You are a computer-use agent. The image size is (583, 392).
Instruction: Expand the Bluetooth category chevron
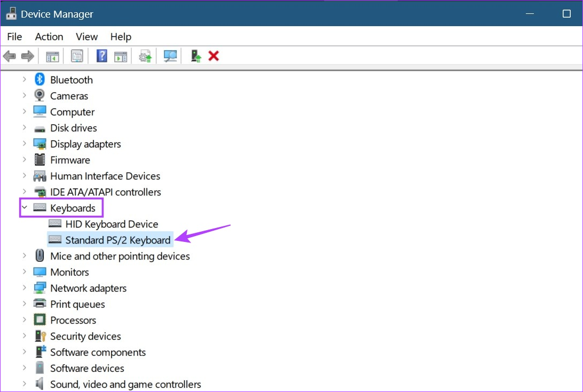[25, 79]
